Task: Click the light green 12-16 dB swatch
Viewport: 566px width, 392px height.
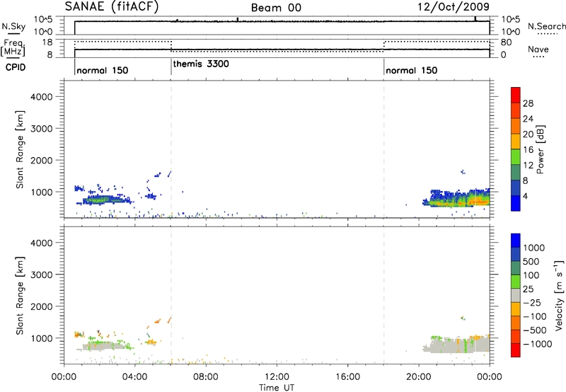Action: [x=516, y=156]
